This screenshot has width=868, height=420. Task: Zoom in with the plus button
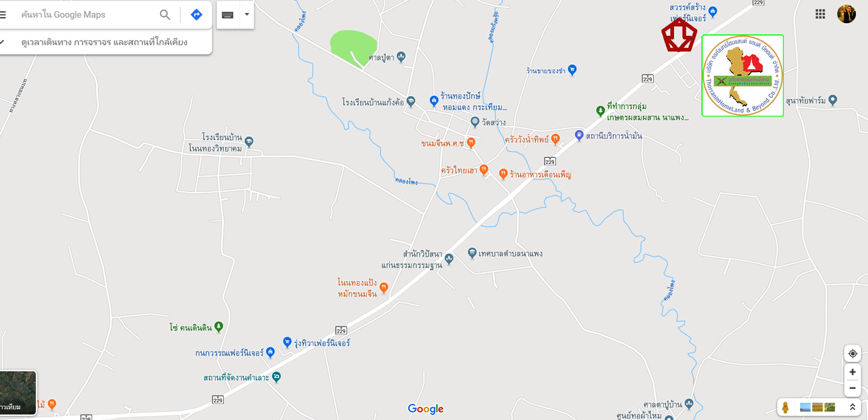tap(852, 372)
